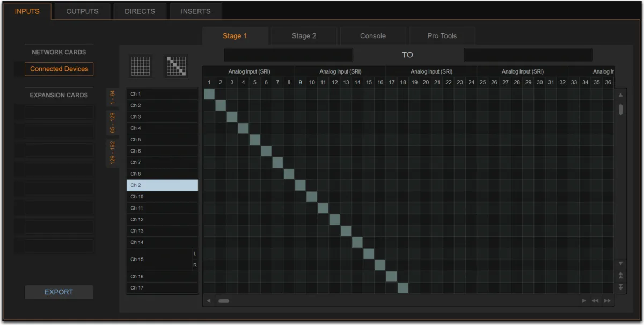Toggle the patch at Ch 1, input 1
This screenshot has width=644, height=325.
pos(209,94)
